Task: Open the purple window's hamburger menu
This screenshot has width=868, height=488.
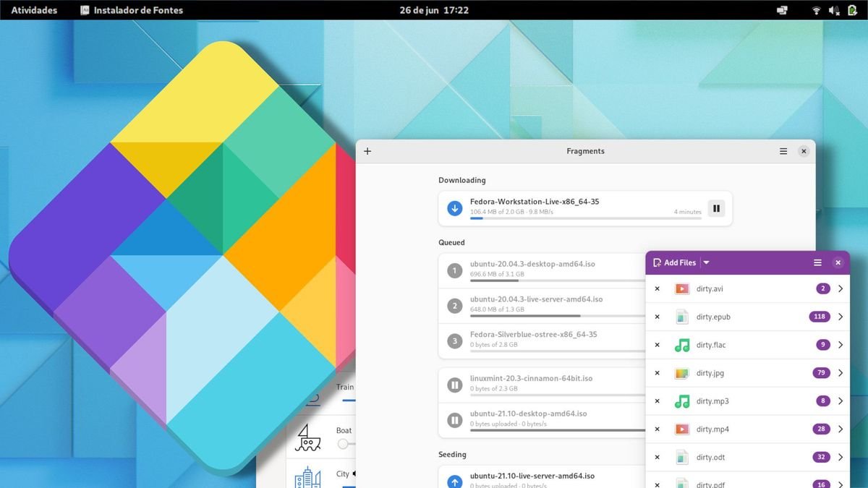Action: 817,262
